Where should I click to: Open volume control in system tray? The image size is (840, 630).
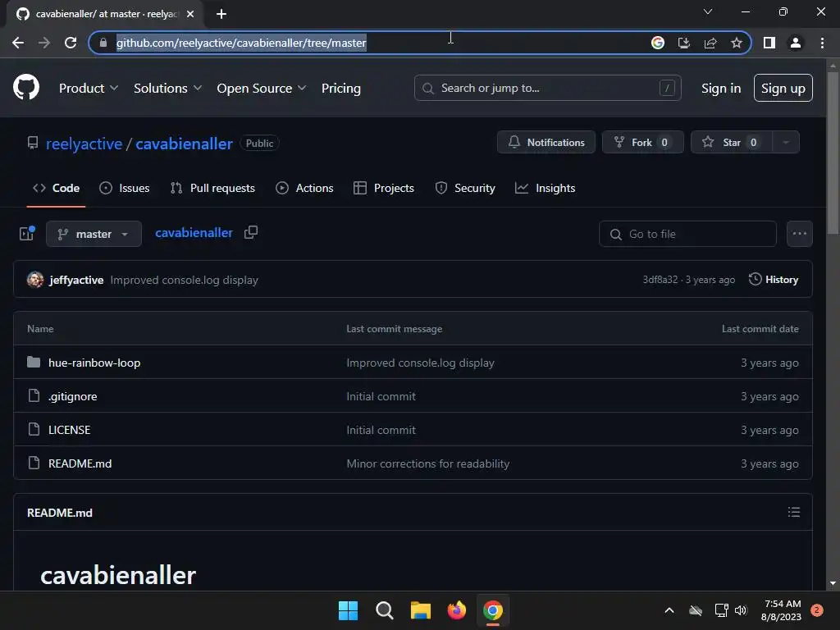pyautogui.click(x=741, y=610)
